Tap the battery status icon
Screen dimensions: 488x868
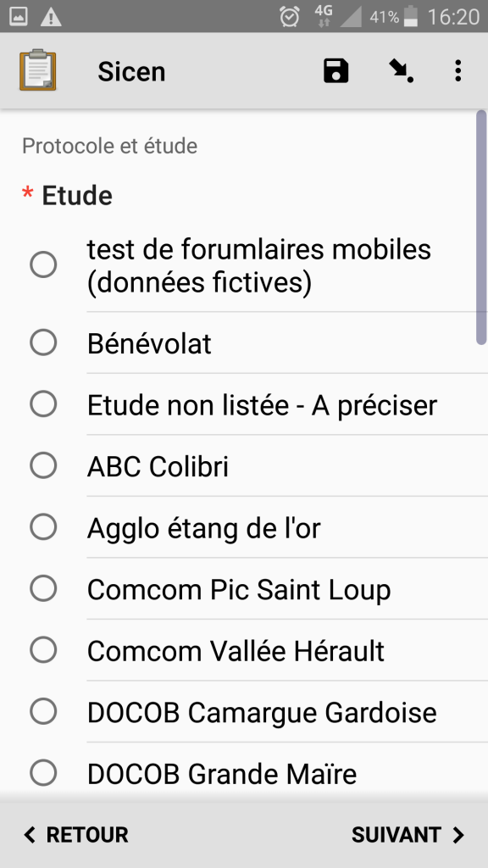(411, 17)
